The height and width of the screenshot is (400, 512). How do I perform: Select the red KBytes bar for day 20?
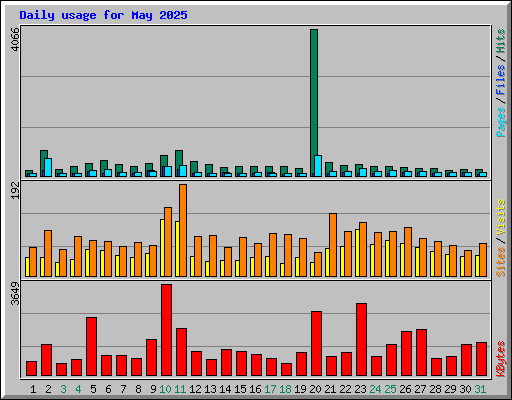coord(316,343)
